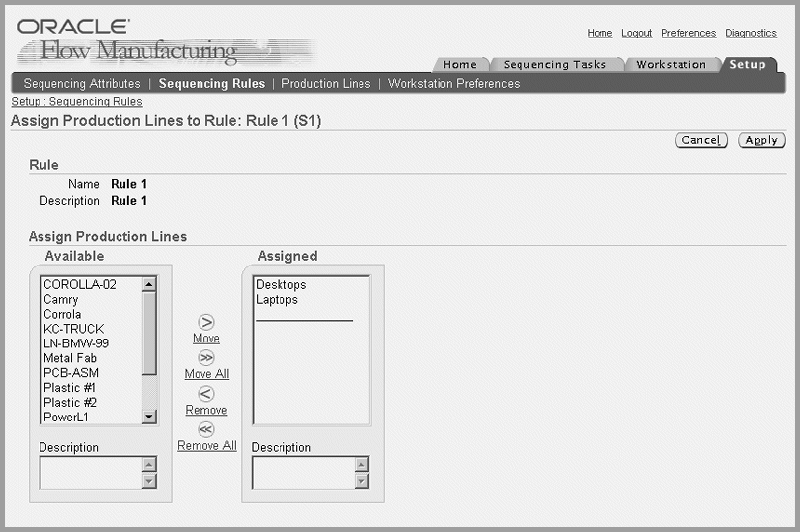The image size is (800, 532).
Task: Select Laptops in Assigned list
Action: pyautogui.click(x=311, y=299)
